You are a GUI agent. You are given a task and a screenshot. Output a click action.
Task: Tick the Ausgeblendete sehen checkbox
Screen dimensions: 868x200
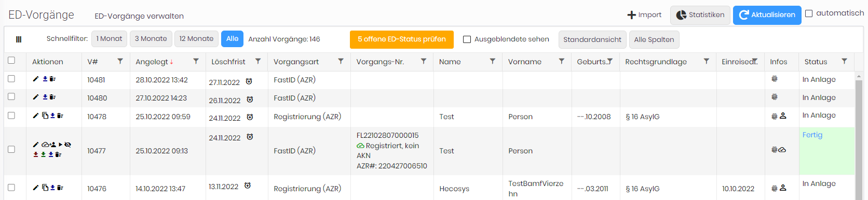click(467, 39)
